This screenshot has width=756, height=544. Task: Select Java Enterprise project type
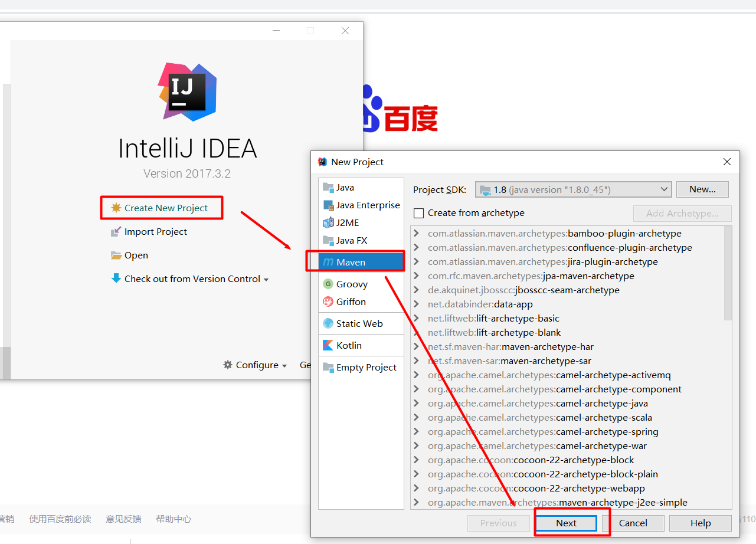361,205
